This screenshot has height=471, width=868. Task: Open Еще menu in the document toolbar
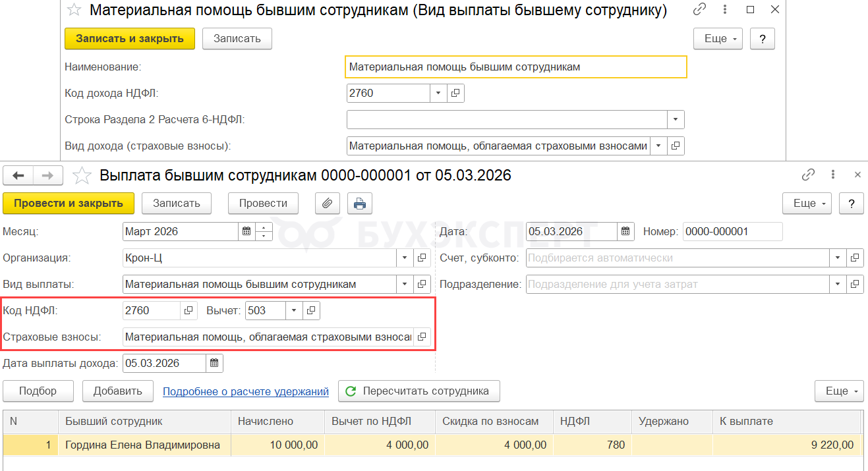tap(807, 204)
